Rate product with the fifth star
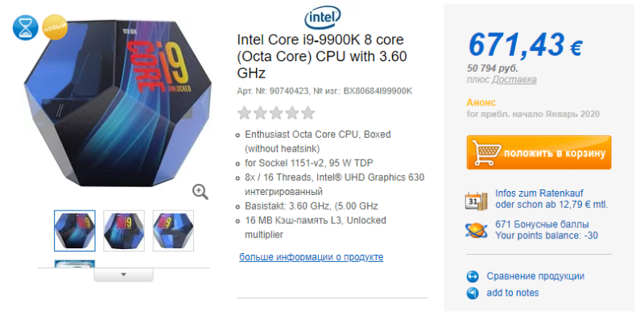The height and width of the screenshot is (316, 644). [x=308, y=113]
